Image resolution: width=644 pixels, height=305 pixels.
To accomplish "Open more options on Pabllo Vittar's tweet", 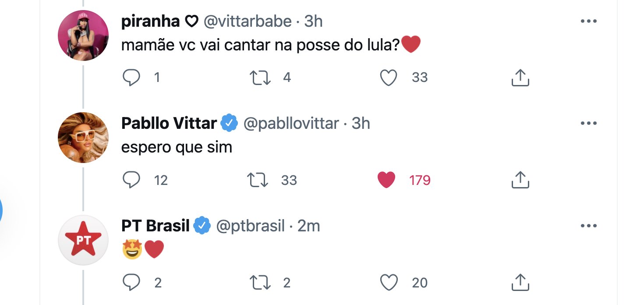I will [588, 124].
